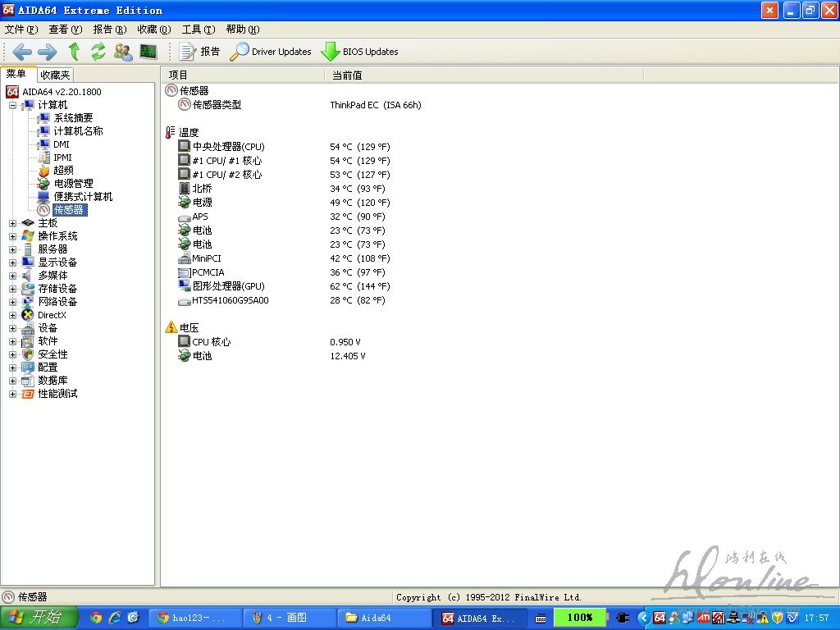The width and height of the screenshot is (840, 630).
Task: Expand the 操作系统 tree node
Action: (x=13, y=236)
